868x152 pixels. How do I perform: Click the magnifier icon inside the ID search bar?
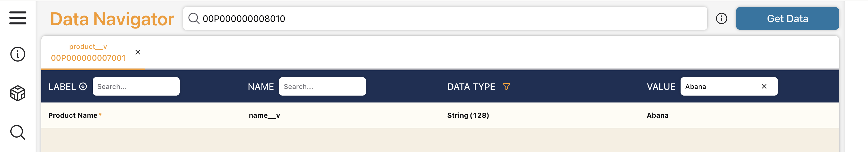(x=194, y=18)
